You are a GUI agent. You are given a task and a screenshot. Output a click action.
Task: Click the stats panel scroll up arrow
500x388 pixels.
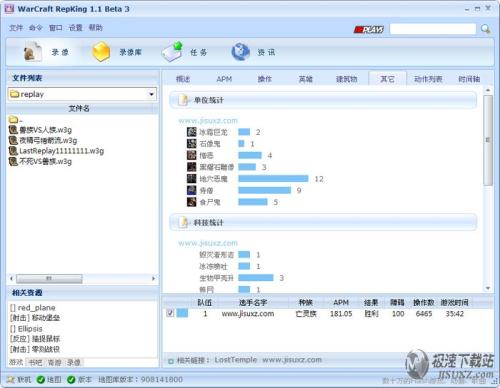click(x=488, y=90)
